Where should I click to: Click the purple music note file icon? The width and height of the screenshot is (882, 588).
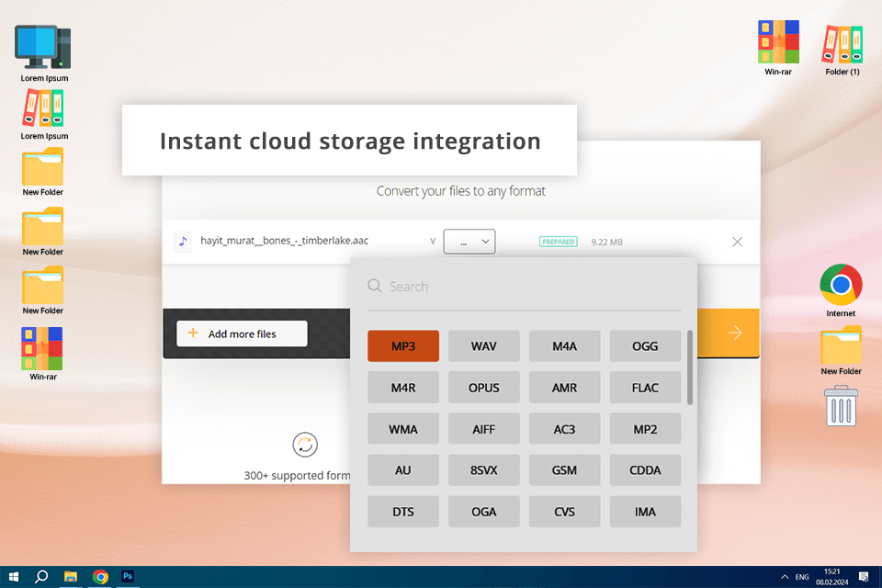tap(183, 242)
